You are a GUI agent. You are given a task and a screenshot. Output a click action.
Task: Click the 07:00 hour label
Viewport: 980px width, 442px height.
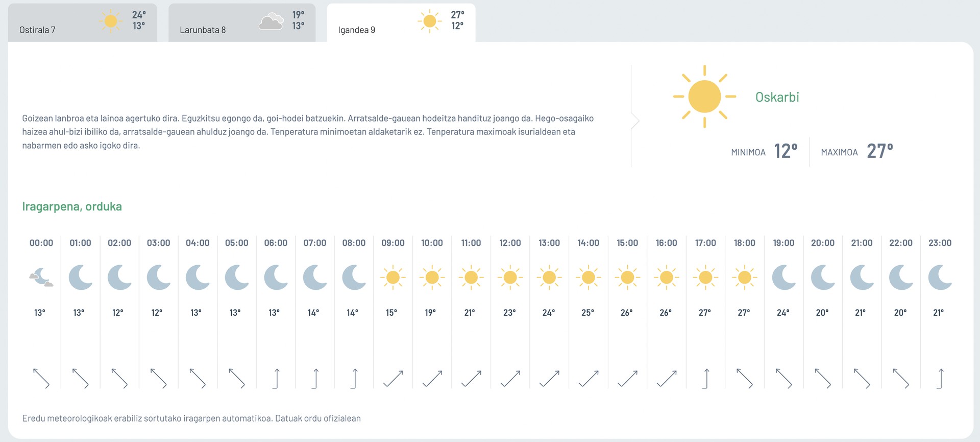click(x=315, y=243)
